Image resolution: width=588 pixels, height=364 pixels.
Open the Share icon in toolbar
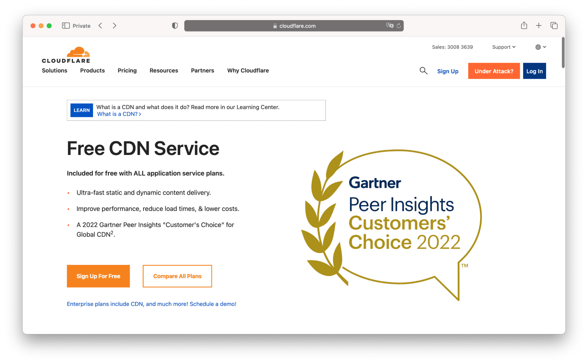click(524, 26)
